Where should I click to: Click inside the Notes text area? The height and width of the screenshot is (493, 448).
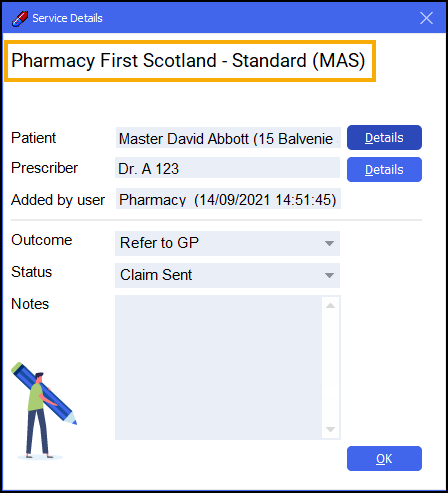(219, 367)
